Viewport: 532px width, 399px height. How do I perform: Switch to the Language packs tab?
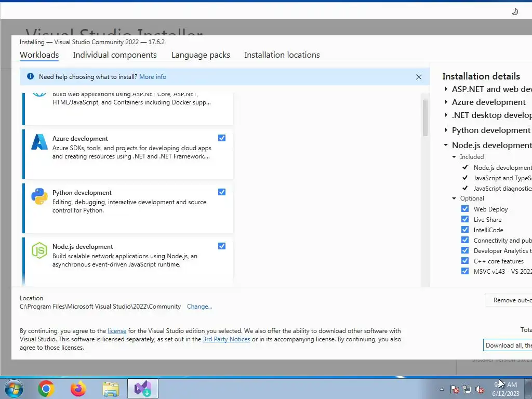201,55
